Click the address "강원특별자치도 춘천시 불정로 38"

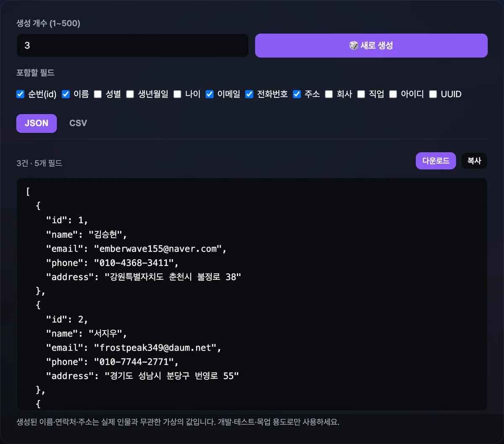(x=173, y=277)
